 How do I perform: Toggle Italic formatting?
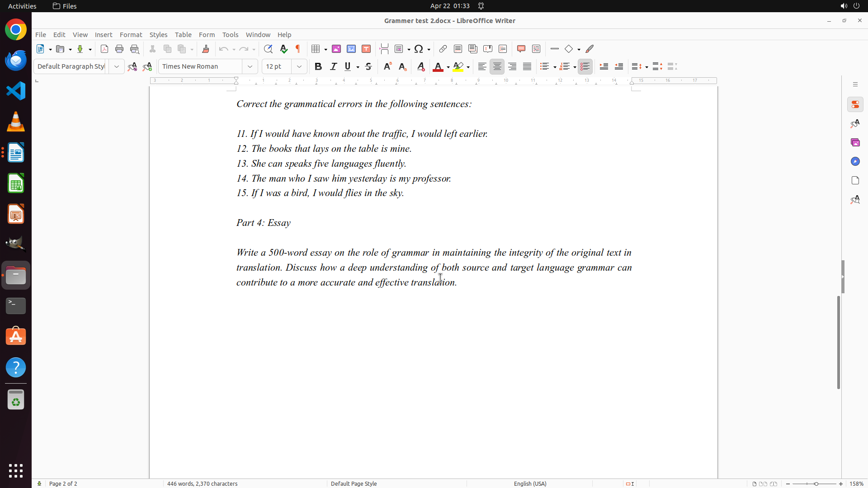(333, 66)
